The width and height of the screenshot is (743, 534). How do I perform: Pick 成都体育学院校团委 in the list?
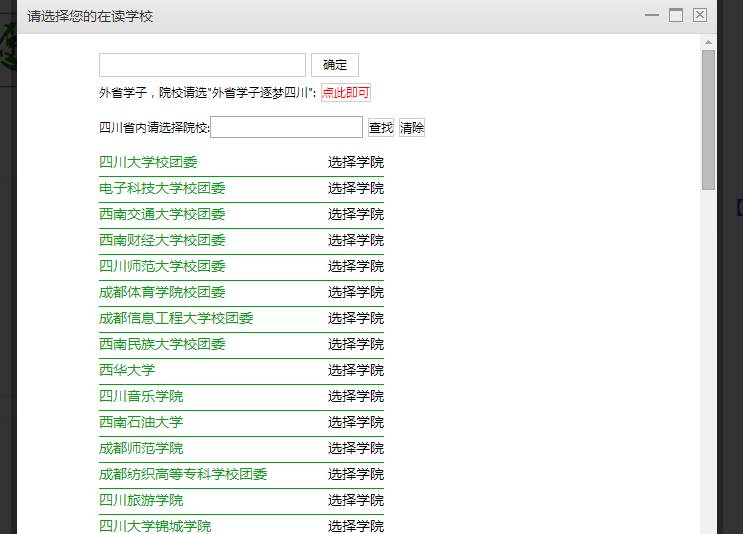pyautogui.click(x=162, y=292)
